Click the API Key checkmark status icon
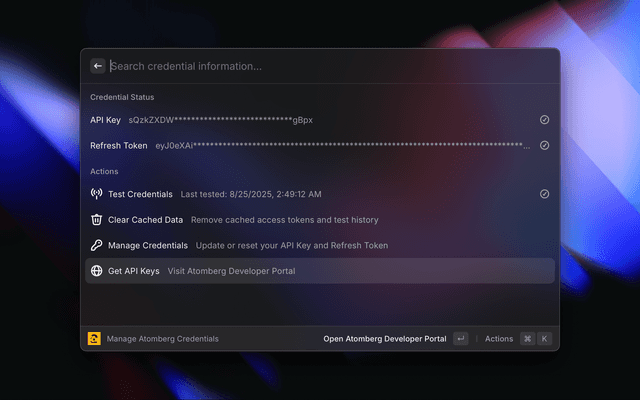This screenshot has width=640, height=400. (x=544, y=120)
